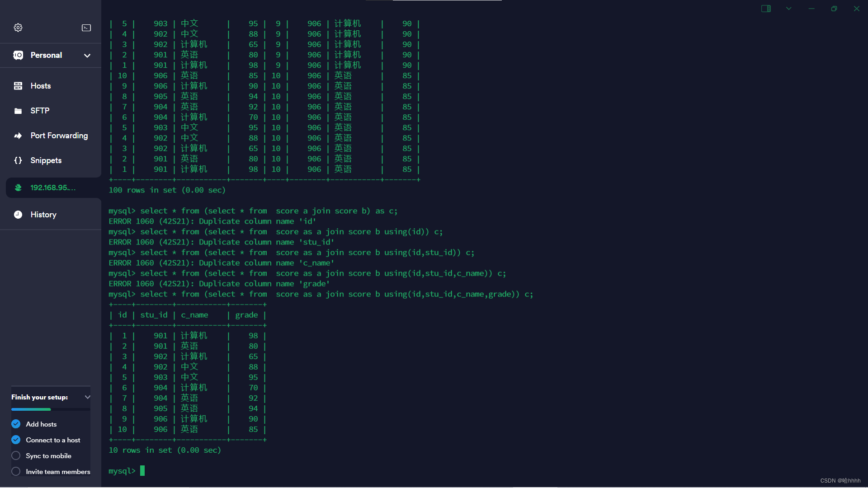
Task: Click the Add hosts checkmark
Action: pos(16,424)
